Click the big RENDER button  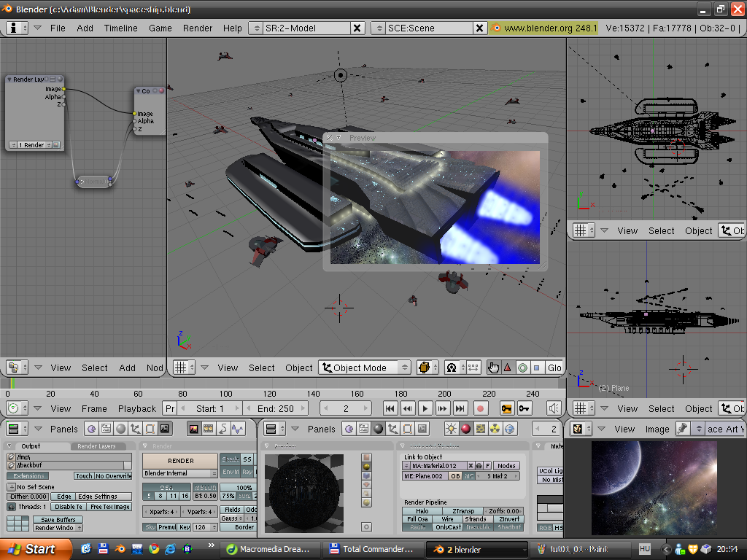[180, 460]
